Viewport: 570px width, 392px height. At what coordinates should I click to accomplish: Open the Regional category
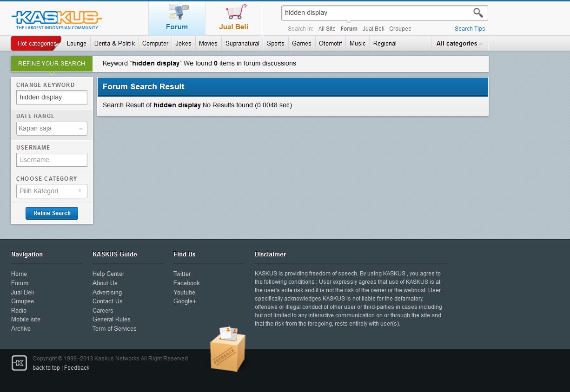click(385, 44)
